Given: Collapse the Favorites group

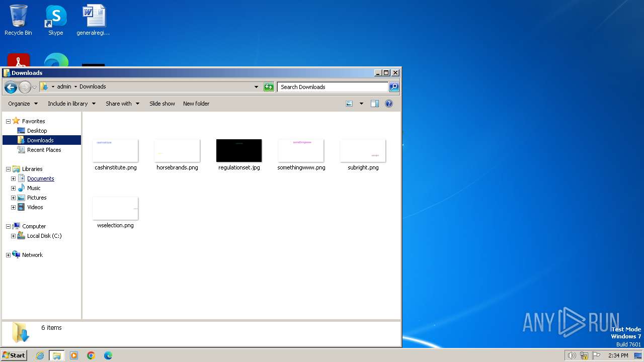Looking at the screenshot, I should point(8,121).
